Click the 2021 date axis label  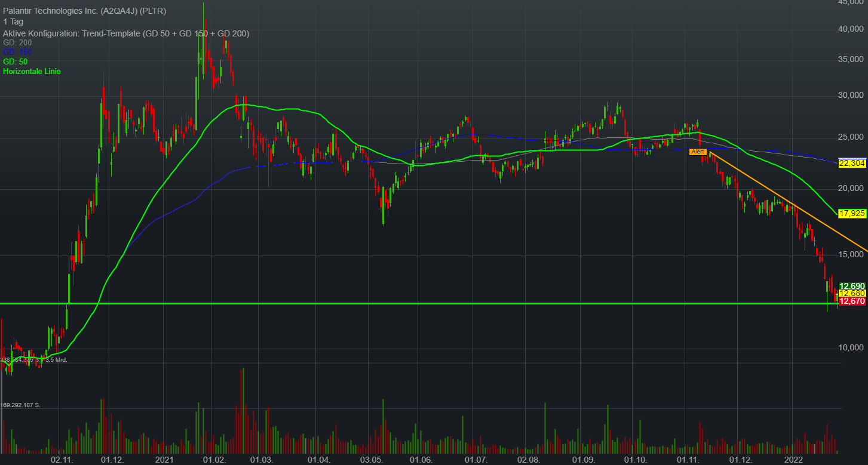click(164, 460)
